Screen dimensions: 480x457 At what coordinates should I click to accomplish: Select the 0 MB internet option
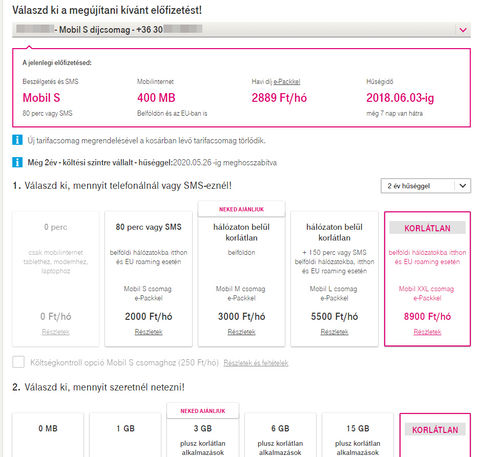click(x=48, y=435)
